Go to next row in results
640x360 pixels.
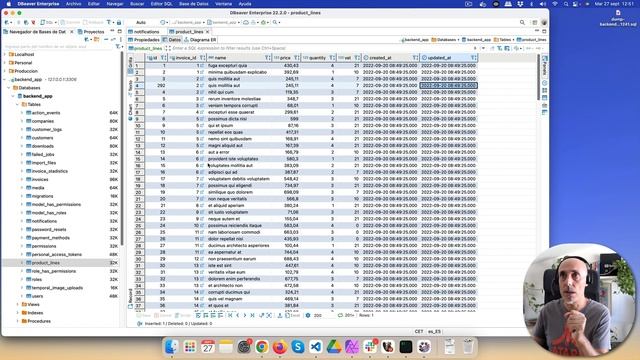pyautogui.click(x=245, y=316)
